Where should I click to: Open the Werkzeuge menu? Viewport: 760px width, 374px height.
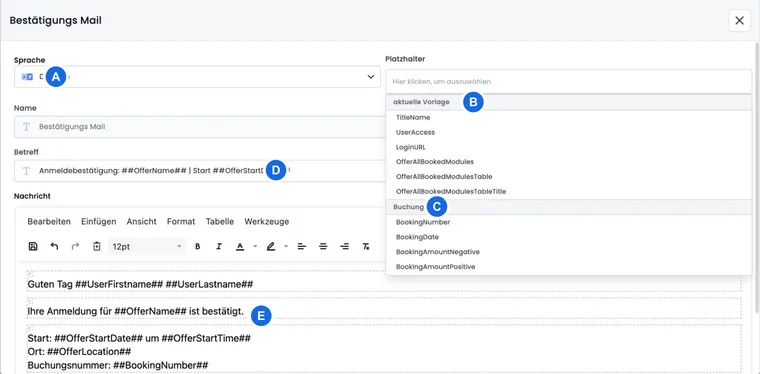pos(267,221)
